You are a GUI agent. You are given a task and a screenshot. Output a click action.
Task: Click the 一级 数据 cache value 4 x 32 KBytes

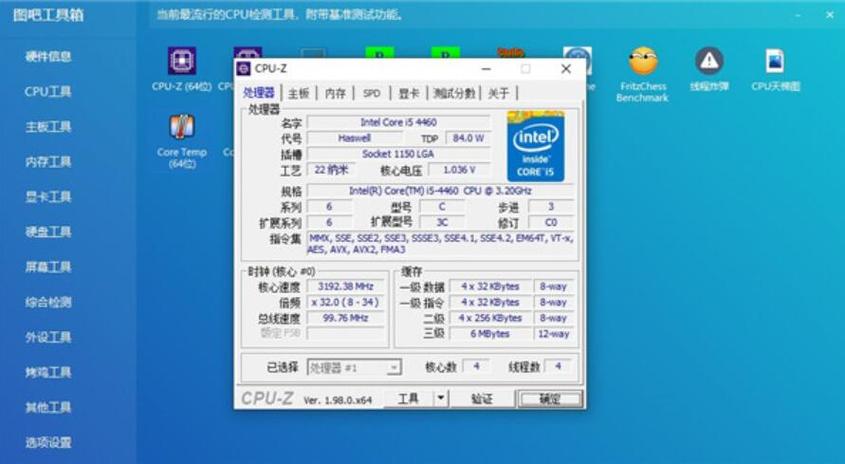(490, 287)
